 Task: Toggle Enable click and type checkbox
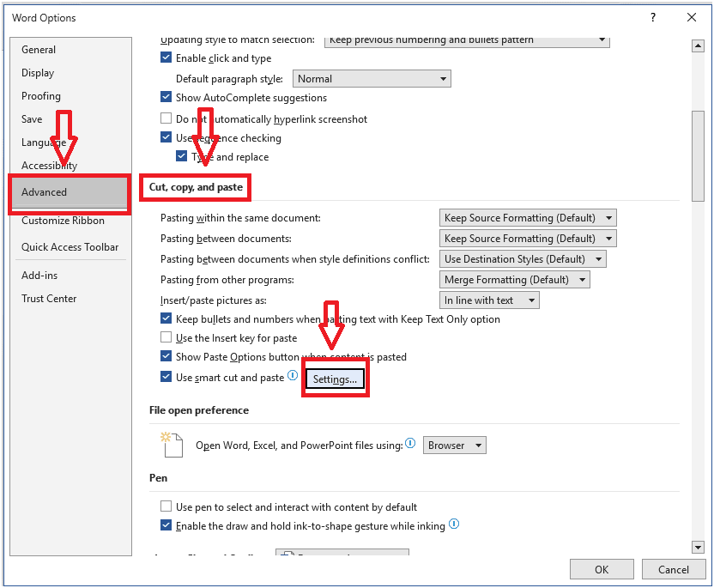click(x=166, y=58)
